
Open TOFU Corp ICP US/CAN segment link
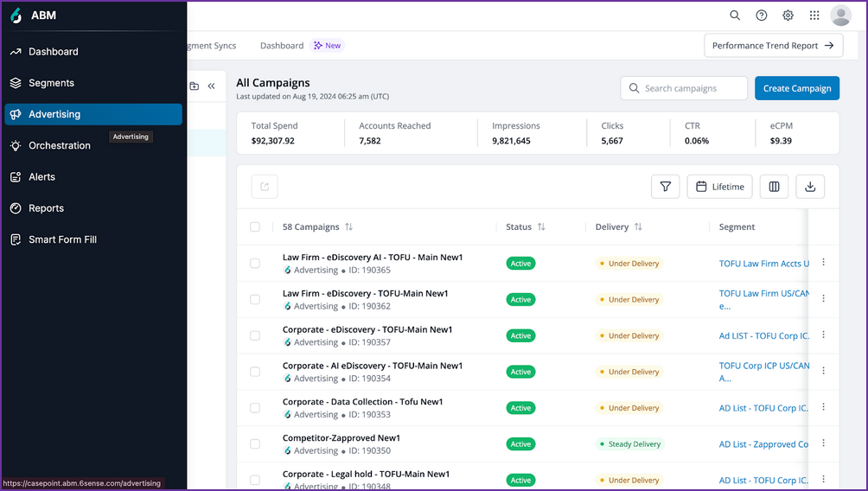763,372
